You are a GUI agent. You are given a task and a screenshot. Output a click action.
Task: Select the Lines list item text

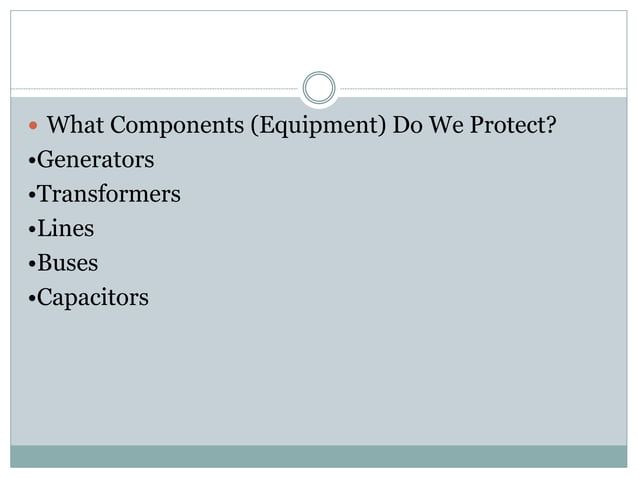pyautogui.click(x=66, y=228)
